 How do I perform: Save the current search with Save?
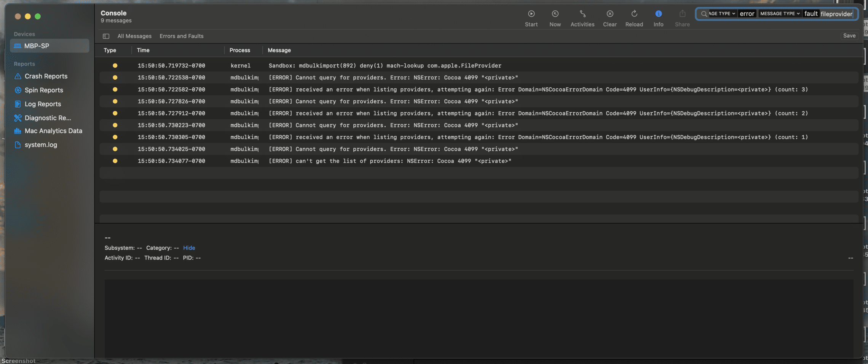[849, 36]
